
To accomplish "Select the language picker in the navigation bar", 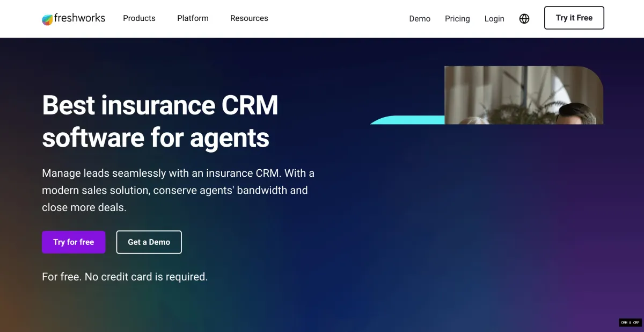I will [x=524, y=18].
